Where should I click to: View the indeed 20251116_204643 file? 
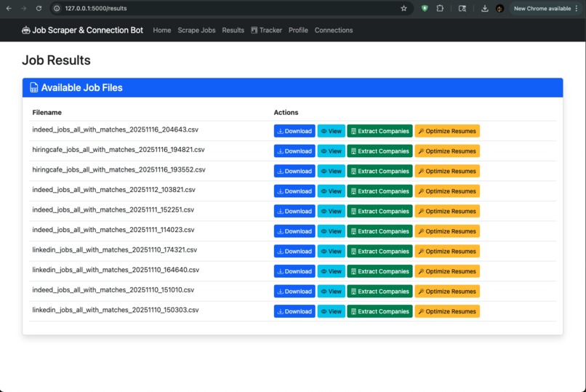tap(331, 131)
